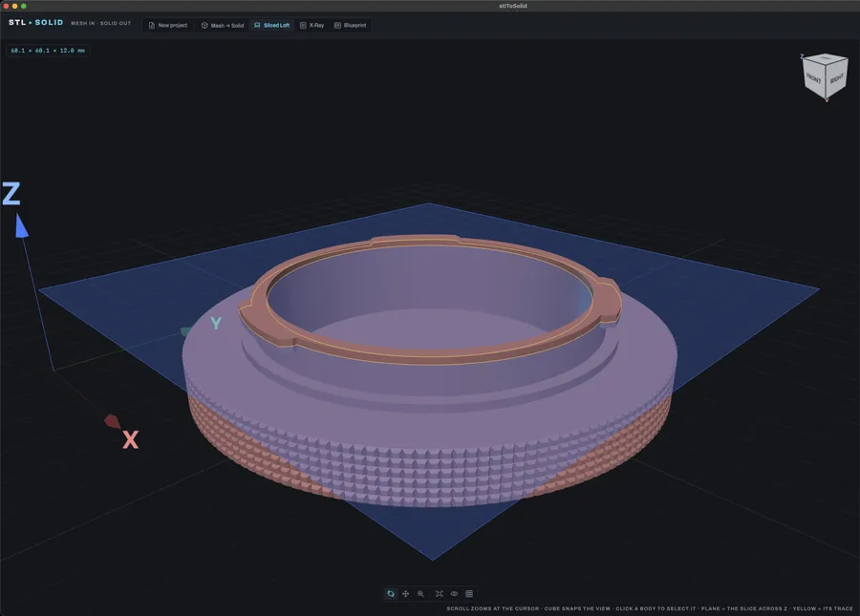The image size is (860, 616).
Task: Select the orbit/rotate view tool
Action: pos(391,593)
